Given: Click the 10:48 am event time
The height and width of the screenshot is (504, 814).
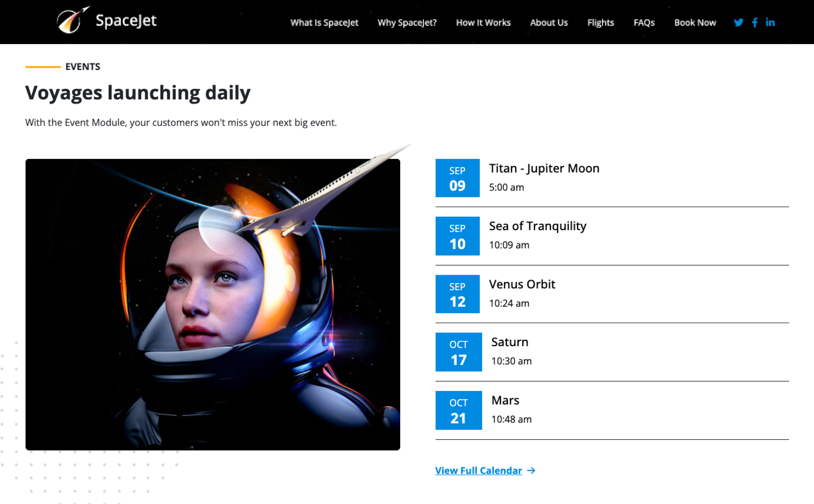Looking at the screenshot, I should [511, 419].
